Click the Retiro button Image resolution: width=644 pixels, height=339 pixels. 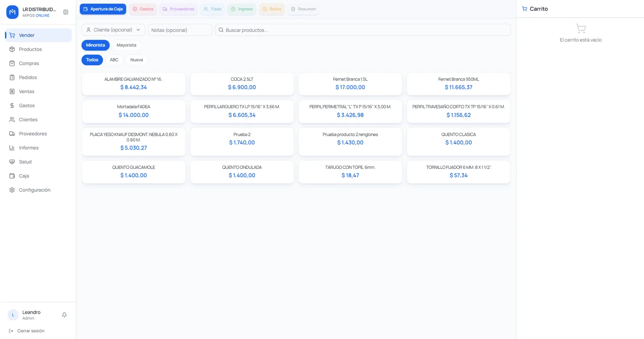(272, 9)
